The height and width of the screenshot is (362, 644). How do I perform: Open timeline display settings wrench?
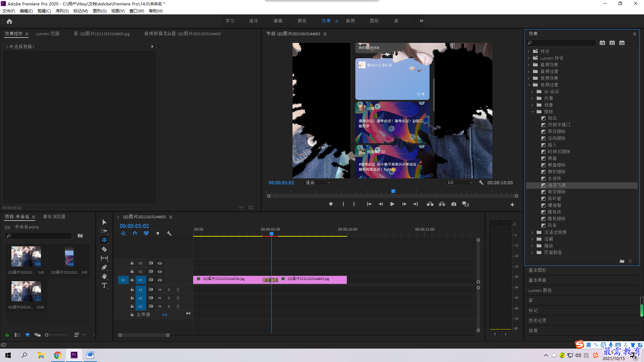(169, 233)
